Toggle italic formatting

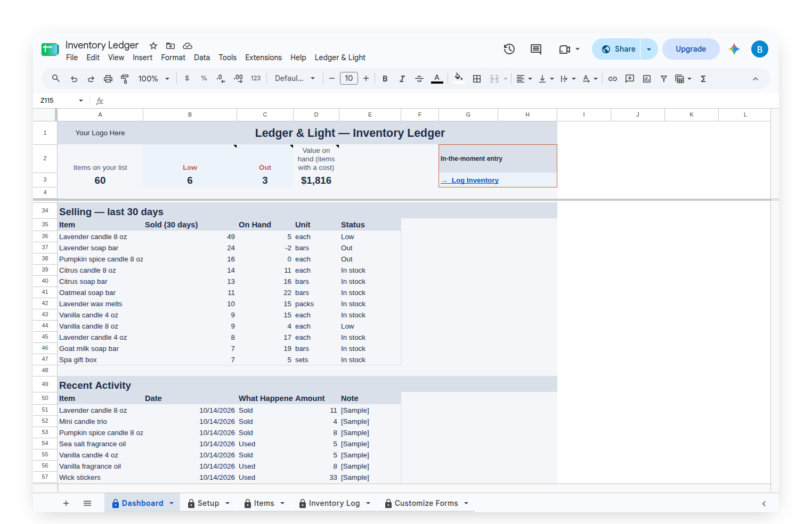click(402, 79)
